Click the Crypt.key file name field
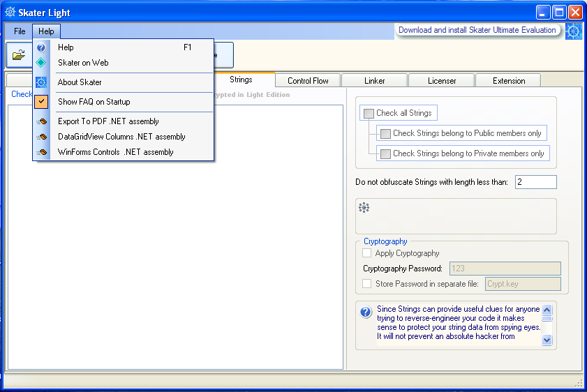Viewport: 587px width, 392px height. (x=523, y=284)
